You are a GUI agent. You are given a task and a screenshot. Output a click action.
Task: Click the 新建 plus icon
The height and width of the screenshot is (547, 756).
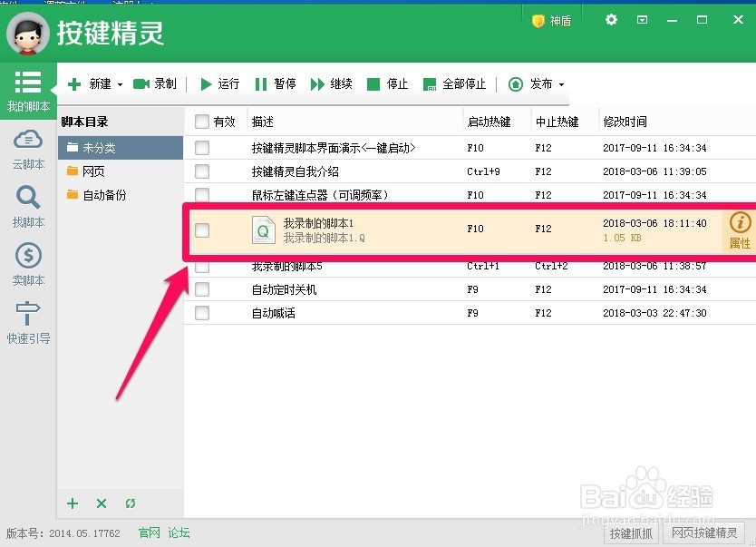pyautogui.click(x=74, y=84)
